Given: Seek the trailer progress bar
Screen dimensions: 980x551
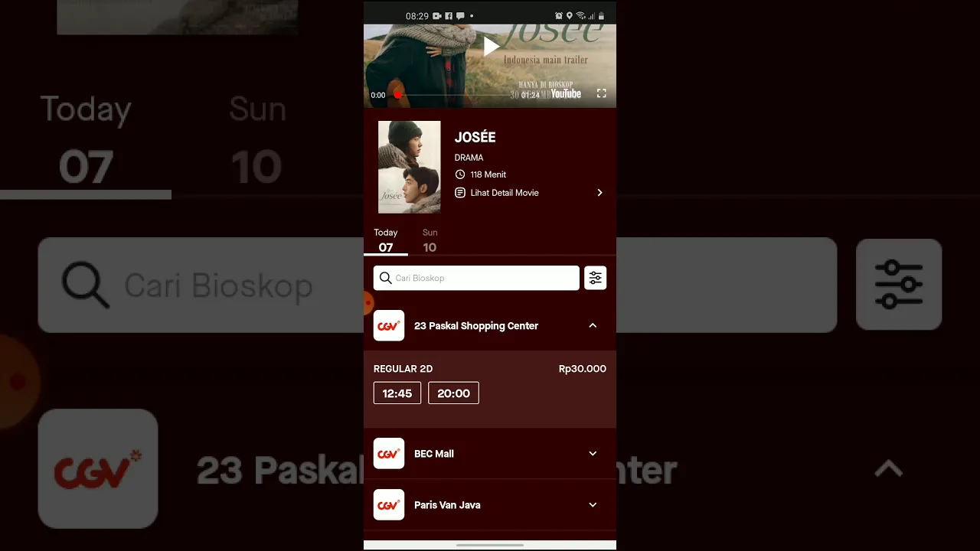Looking at the screenshot, I should coord(455,95).
